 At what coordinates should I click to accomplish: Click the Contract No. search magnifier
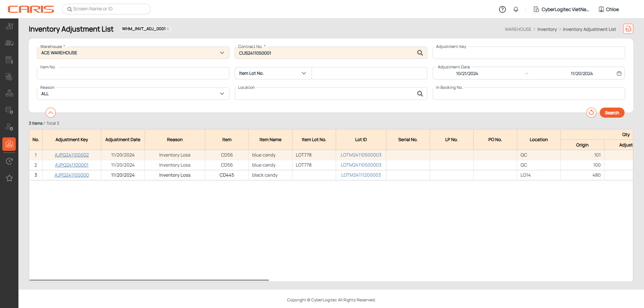pyautogui.click(x=420, y=53)
